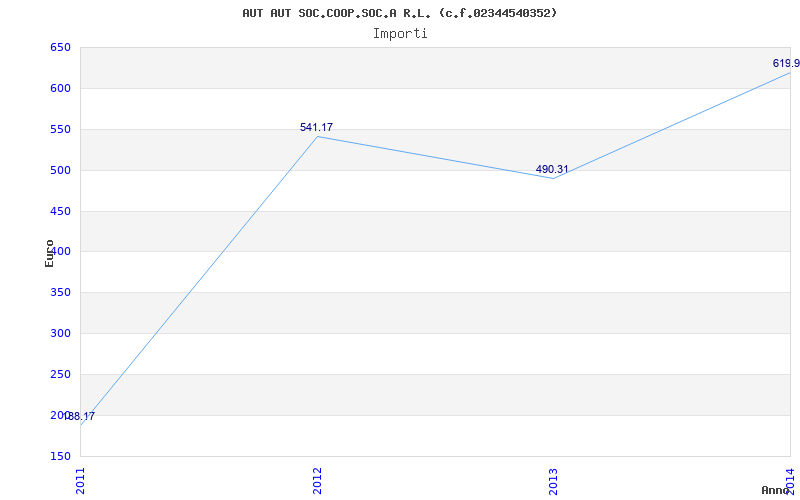Click the 2014 x-axis label

tap(790, 480)
